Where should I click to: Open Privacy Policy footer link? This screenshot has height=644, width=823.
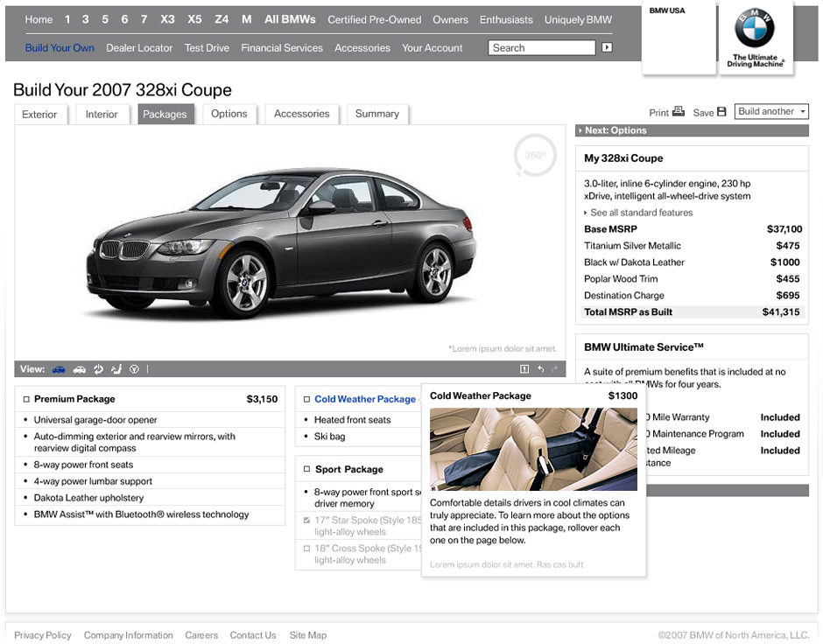point(43,635)
